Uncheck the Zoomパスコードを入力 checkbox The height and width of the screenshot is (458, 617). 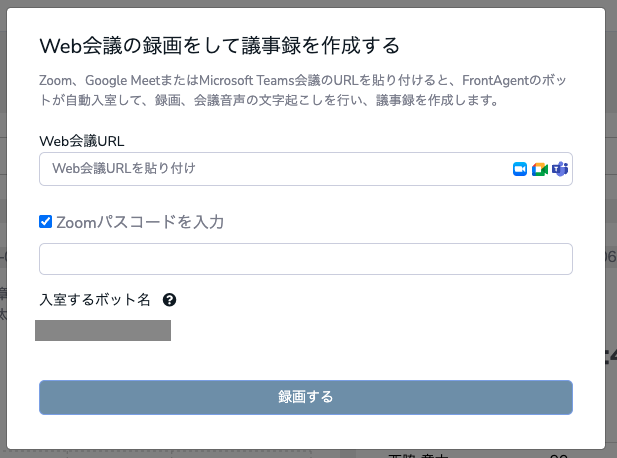pyautogui.click(x=45, y=222)
